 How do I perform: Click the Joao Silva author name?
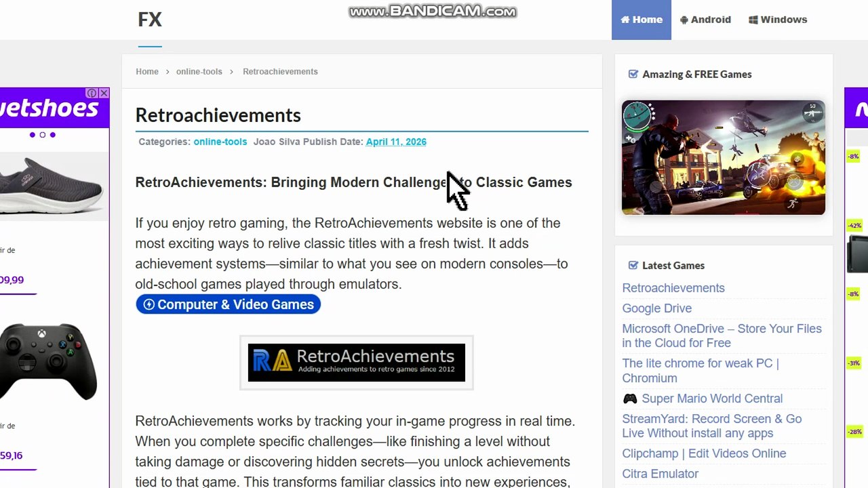tap(277, 142)
